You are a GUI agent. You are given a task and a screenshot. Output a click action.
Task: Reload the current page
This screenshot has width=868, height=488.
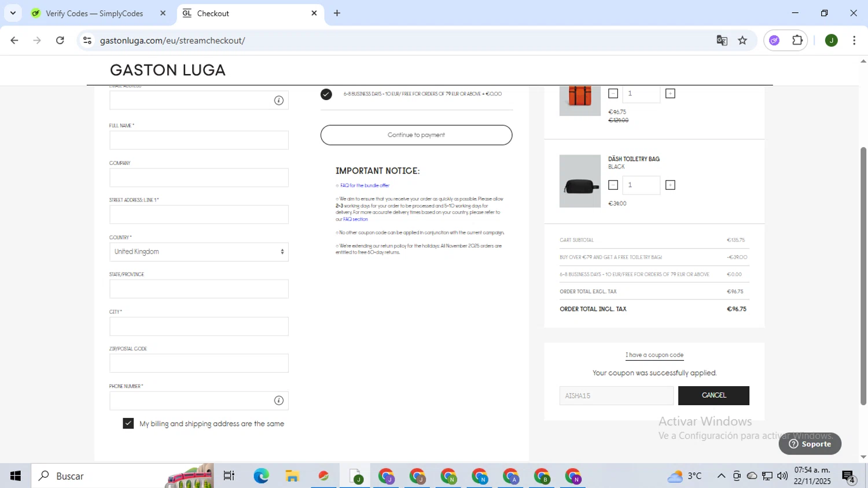click(x=60, y=41)
